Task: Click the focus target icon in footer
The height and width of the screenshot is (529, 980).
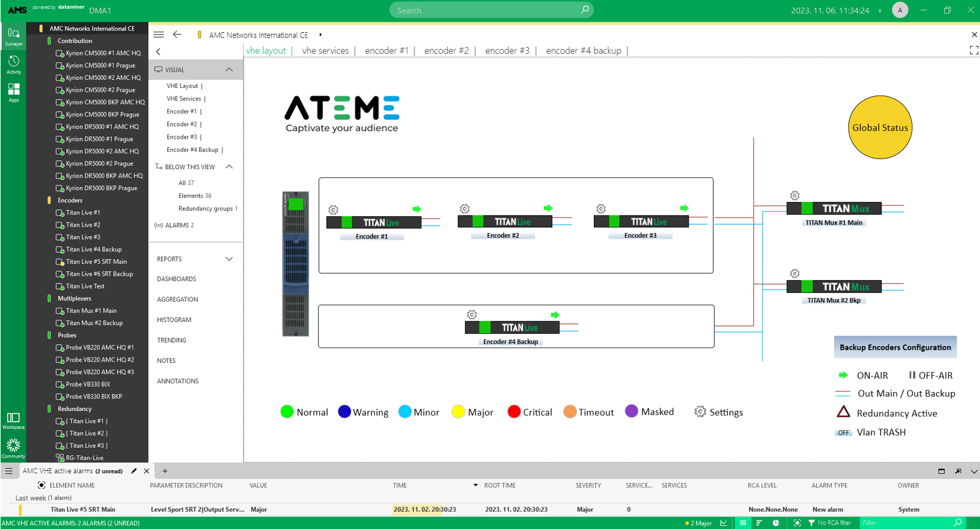Action: 797,523
